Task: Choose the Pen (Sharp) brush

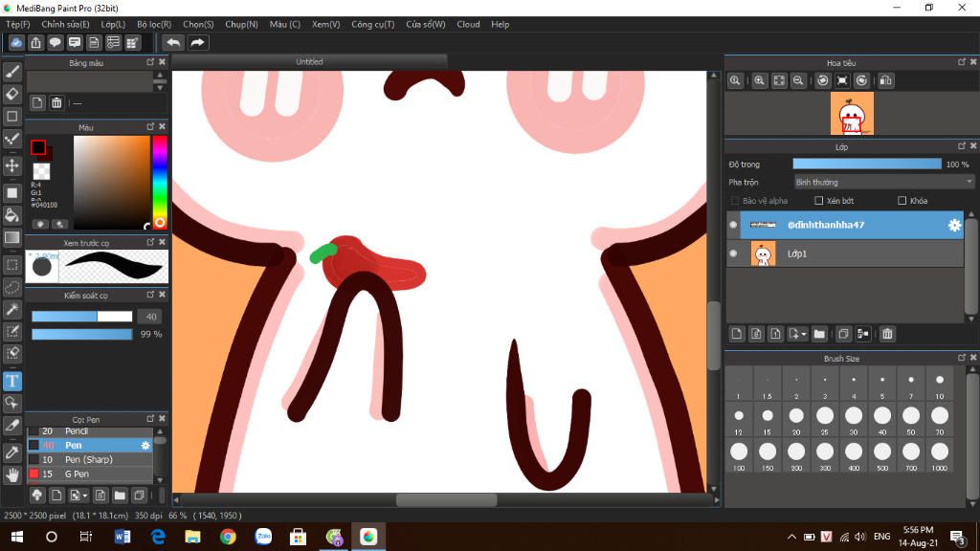Action: pos(90,459)
